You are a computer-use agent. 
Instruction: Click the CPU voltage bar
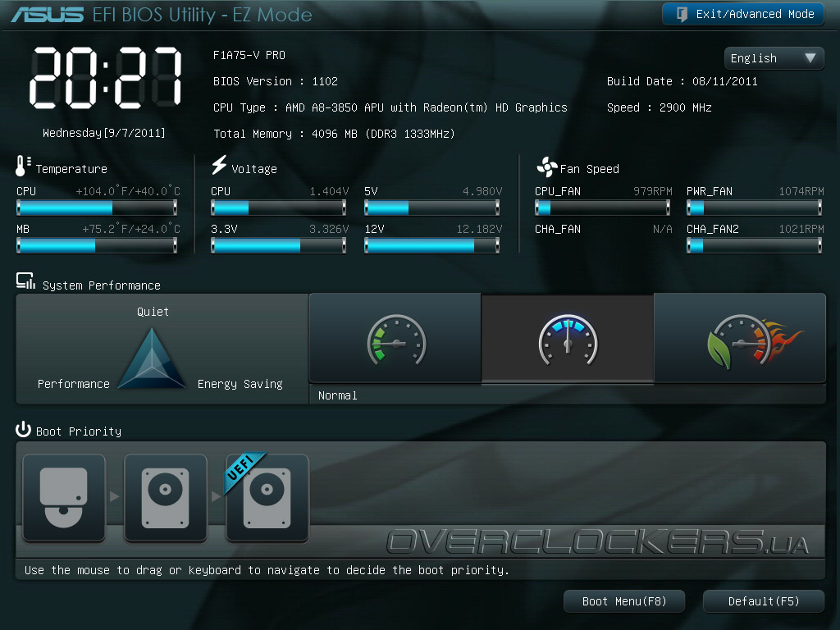click(x=279, y=208)
